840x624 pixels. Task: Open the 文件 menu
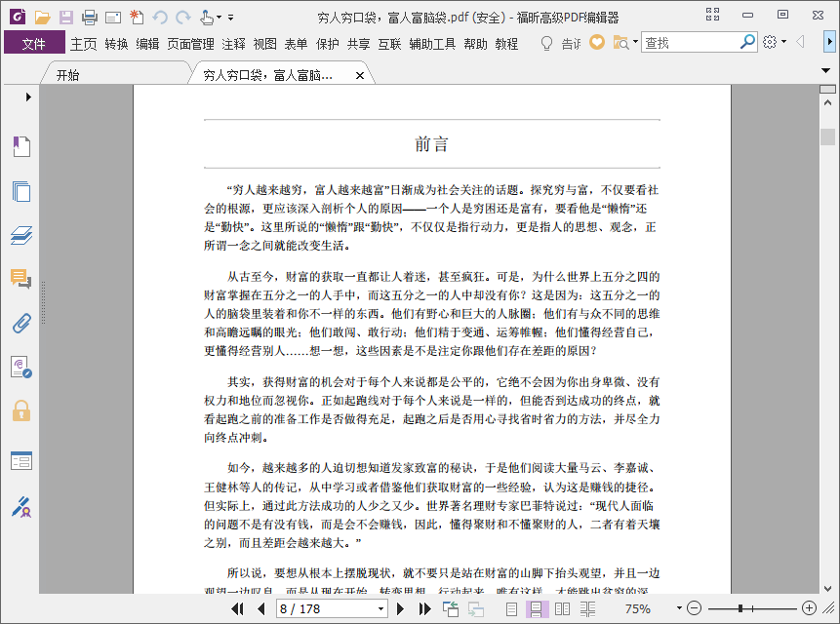pos(34,43)
